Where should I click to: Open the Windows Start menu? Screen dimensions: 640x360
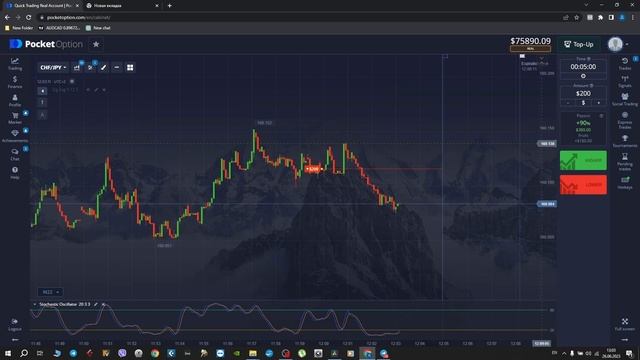8,353
